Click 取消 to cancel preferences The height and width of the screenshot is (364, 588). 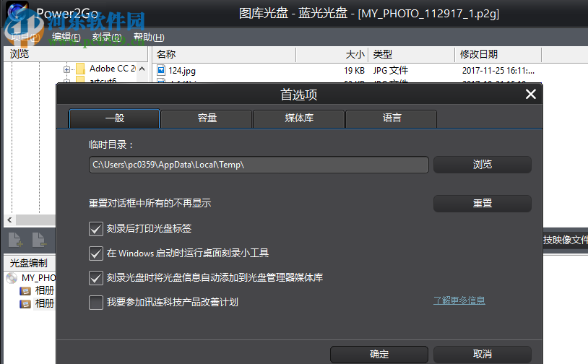point(483,355)
